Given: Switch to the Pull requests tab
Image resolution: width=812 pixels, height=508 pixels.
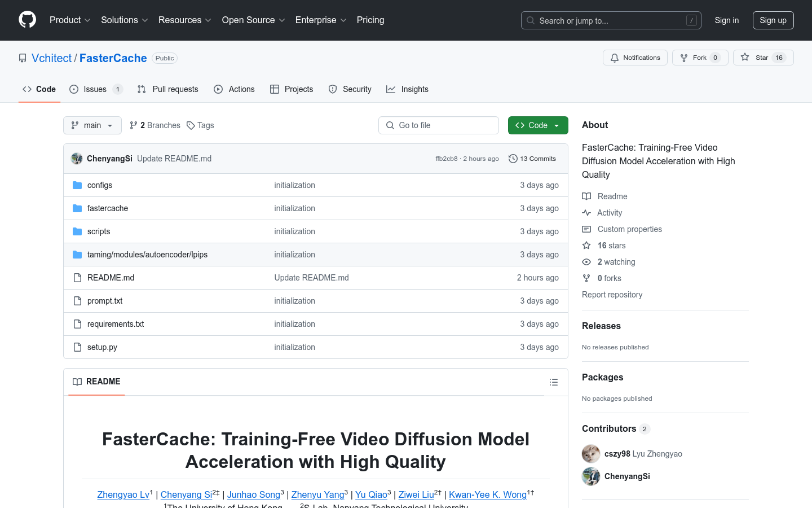Looking at the screenshot, I should [x=168, y=89].
